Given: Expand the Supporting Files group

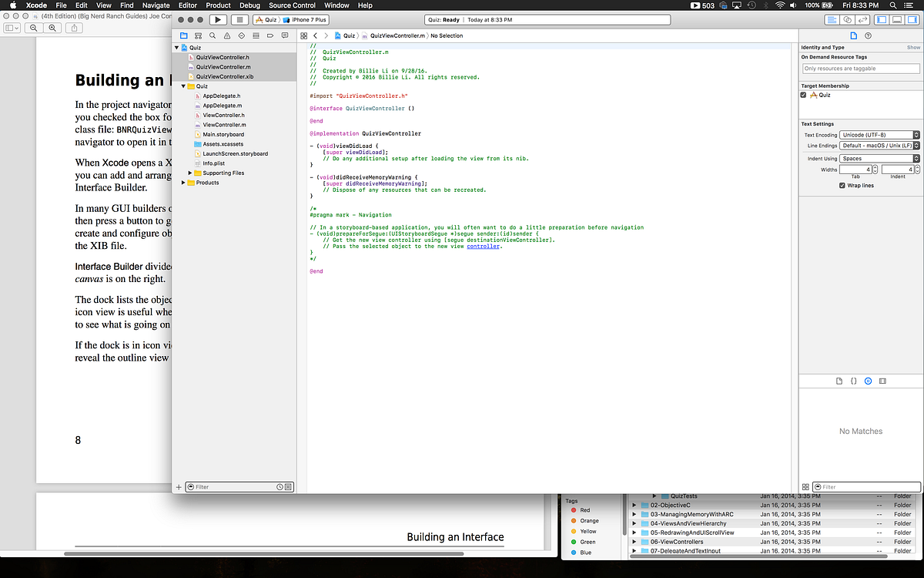Looking at the screenshot, I should tap(190, 173).
